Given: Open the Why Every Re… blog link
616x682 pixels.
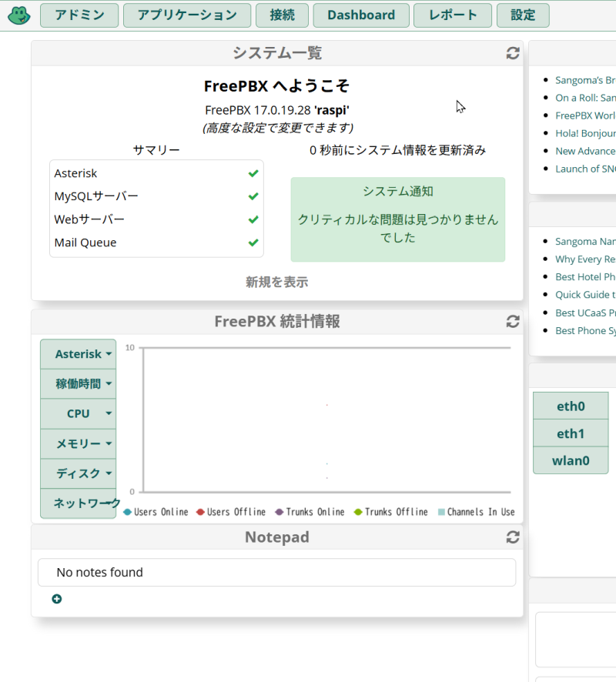Looking at the screenshot, I should (x=585, y=259).
